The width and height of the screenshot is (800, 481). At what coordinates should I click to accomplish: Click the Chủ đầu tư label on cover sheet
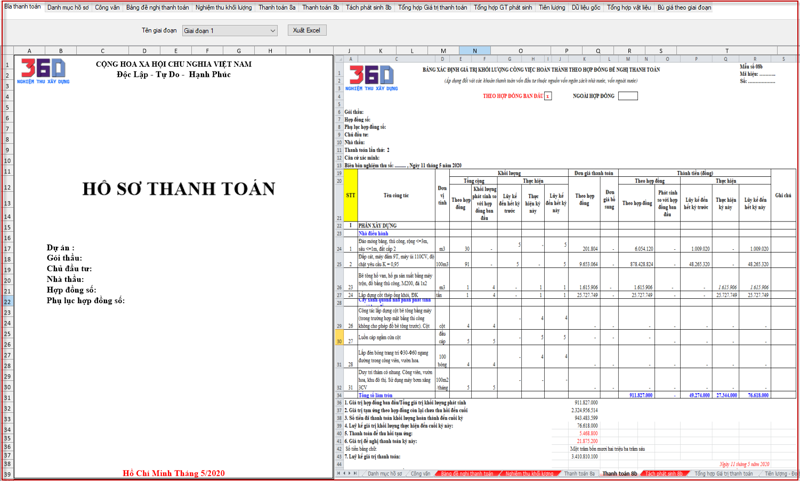click(69, 269)
